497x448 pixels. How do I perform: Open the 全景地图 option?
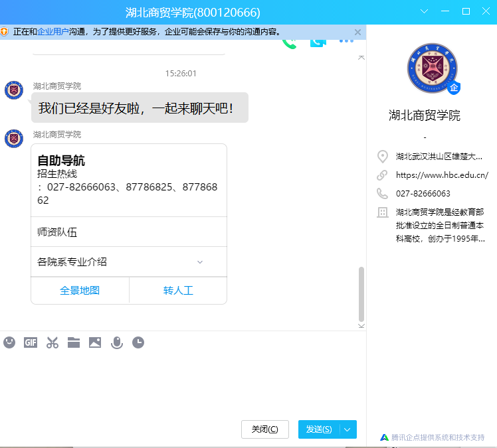[x=80, y=291]
